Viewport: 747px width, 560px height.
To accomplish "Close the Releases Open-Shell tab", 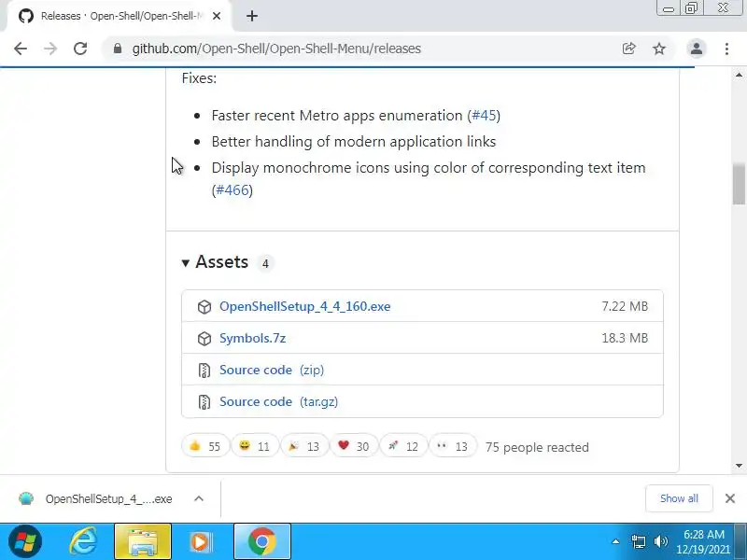I will coord(217,16).
